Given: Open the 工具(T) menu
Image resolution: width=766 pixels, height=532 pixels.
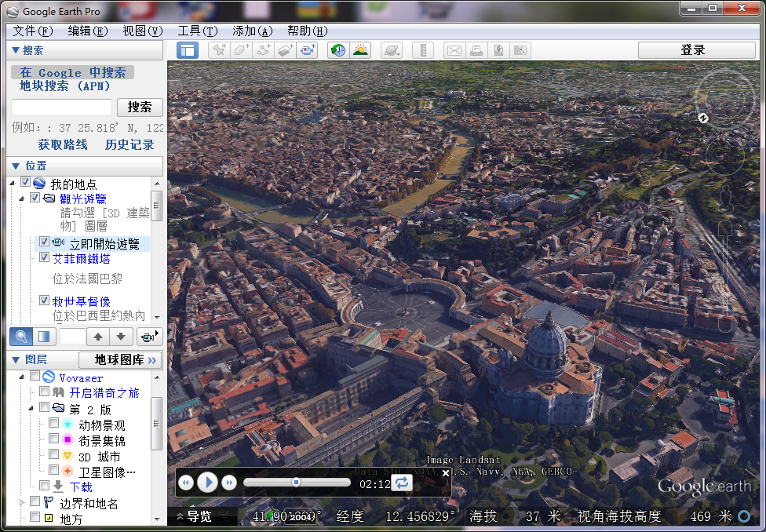Looking at the screenshot, I should click(197, 31).
